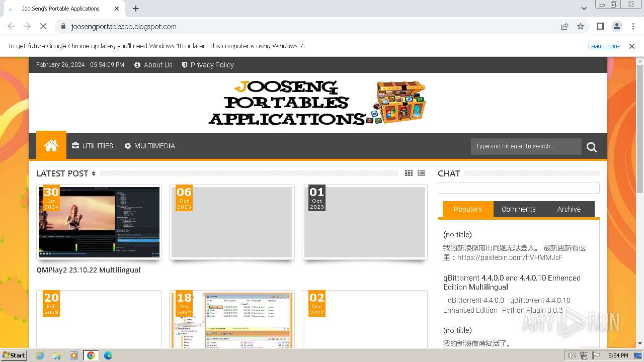Stop loading the page

coord(43,27)
